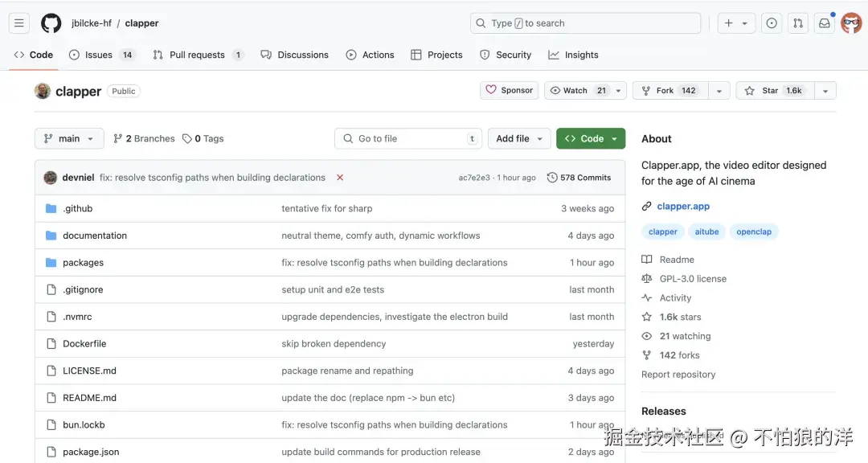Open the .nvmrc file
868x463 pixels.
point(77,317)
